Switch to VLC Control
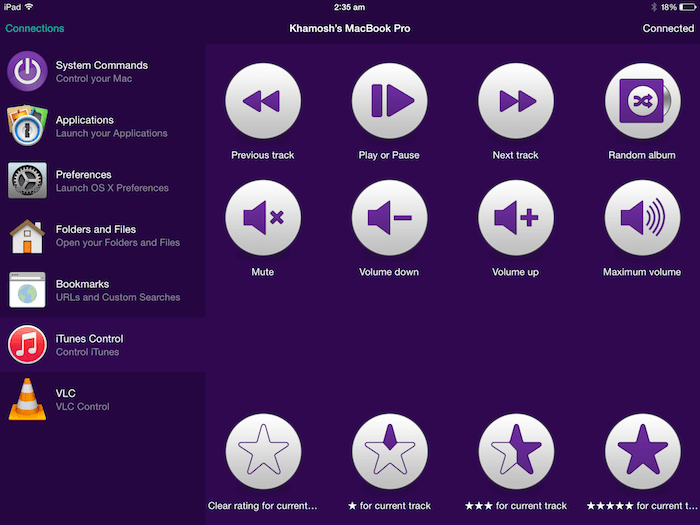Screen dimensions: 700x525 coord(102,400)
